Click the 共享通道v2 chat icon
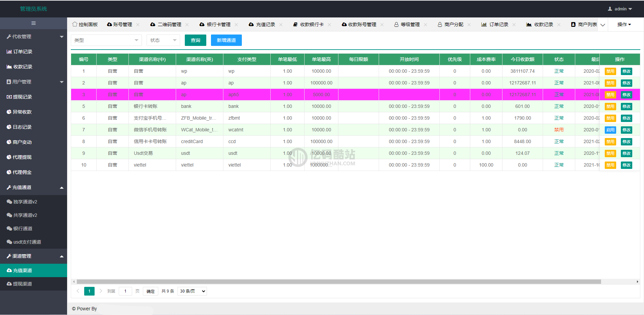Viewport: 644px width, 315px height. pos(9,215)
